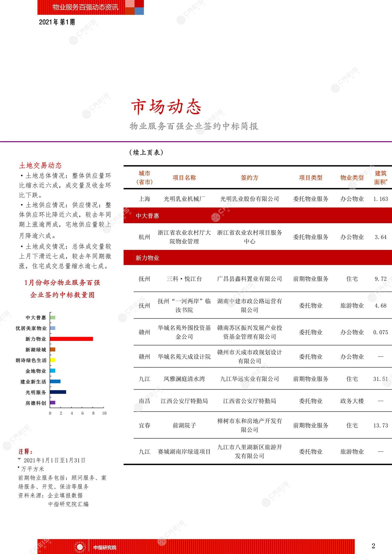Click the (续上页表) note
This screenshot has height=554, width=392.
click(146, 152)
